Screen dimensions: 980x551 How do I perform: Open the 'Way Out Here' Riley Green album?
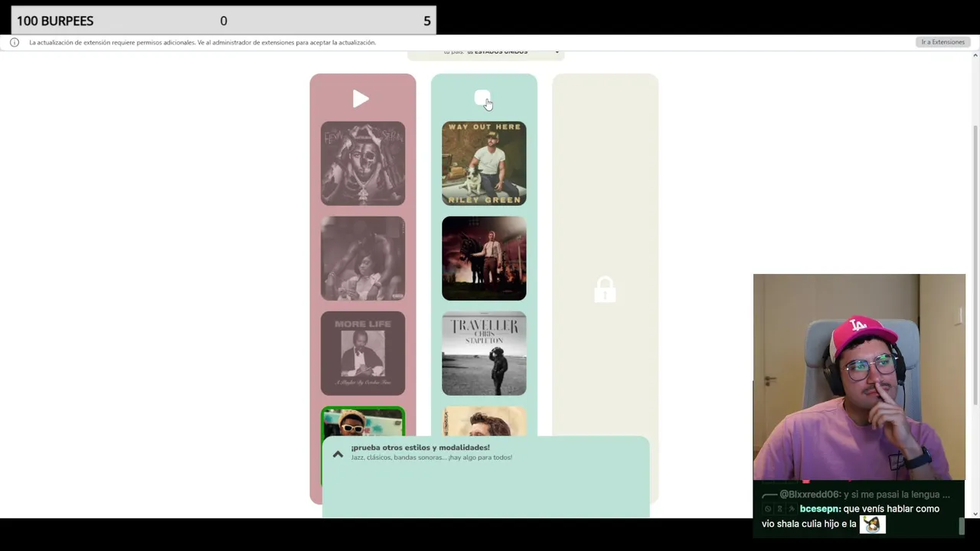pos(484,163)
